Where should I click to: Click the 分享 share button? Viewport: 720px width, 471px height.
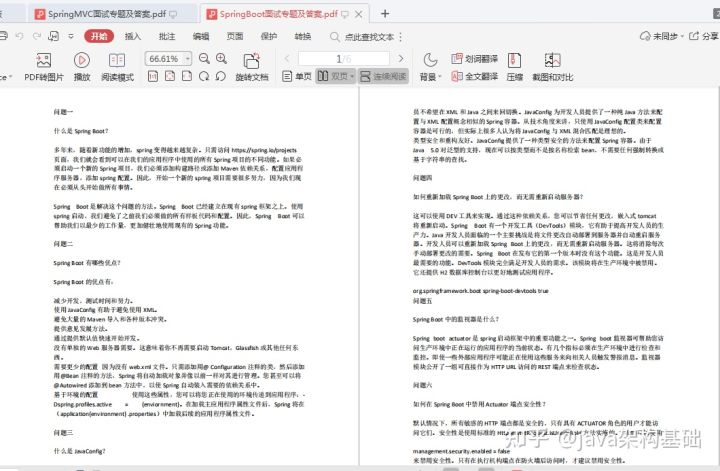click(704, 36)
